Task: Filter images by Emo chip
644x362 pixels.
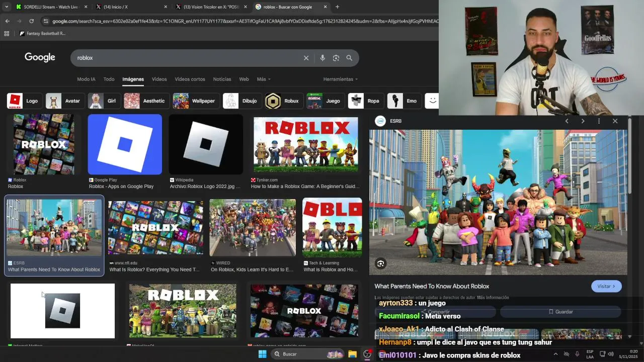Action: [x=404, y=101]
